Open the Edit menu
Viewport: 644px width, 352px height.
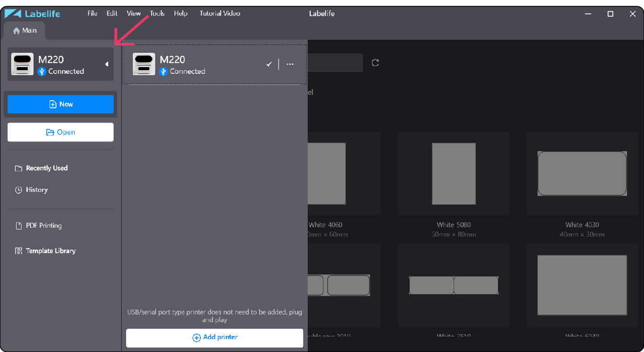(112, 13)
